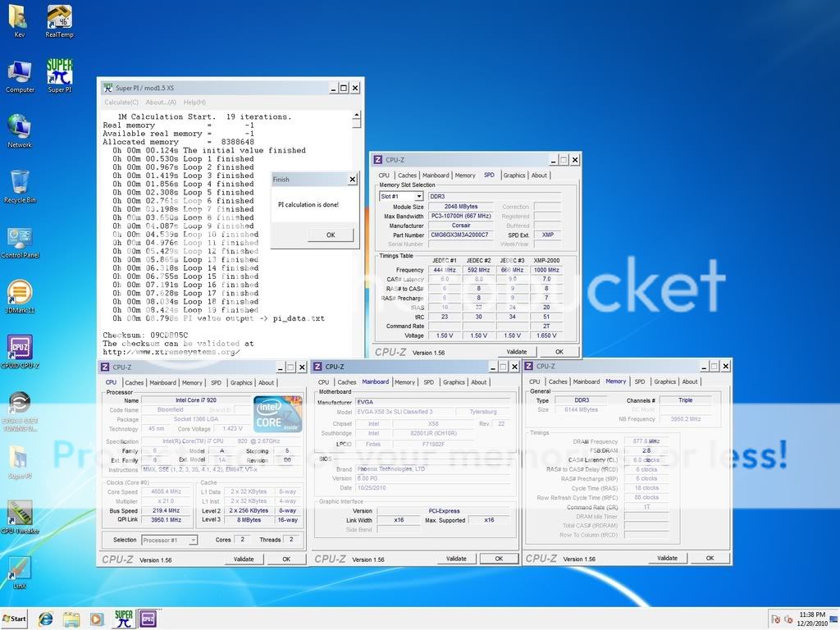
Task: Launch the GPUID CPU-Z desktop shortcut
Action: [x=19, y=348]
